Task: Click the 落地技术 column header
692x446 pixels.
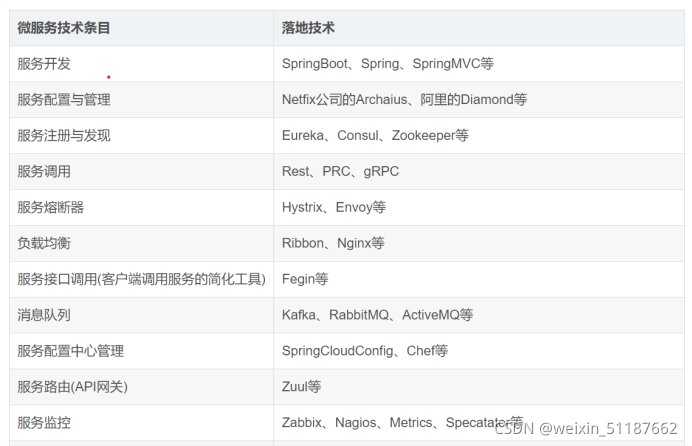Action: tap(310, 28)
